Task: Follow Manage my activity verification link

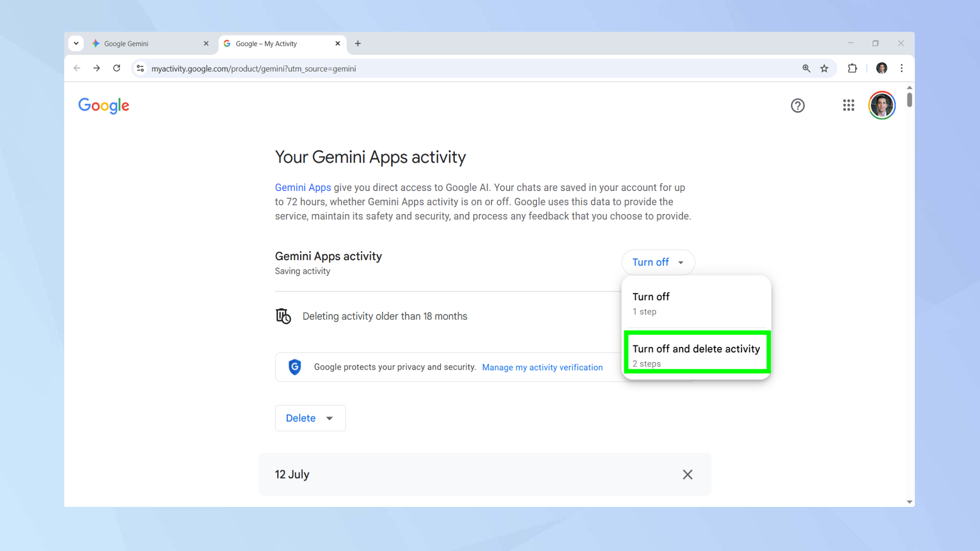Action: click(x=542, y=367)
